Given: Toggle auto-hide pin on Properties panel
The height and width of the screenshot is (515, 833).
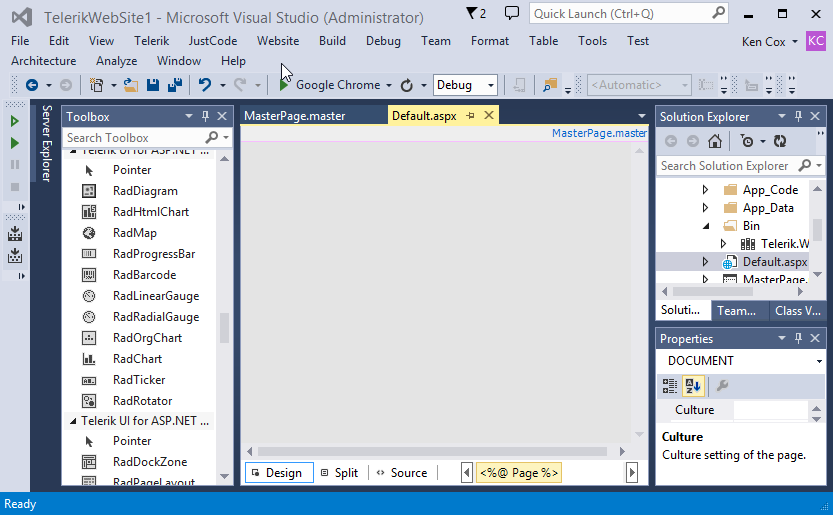Looking at the screenshot, I should click(x=798, y=339).
